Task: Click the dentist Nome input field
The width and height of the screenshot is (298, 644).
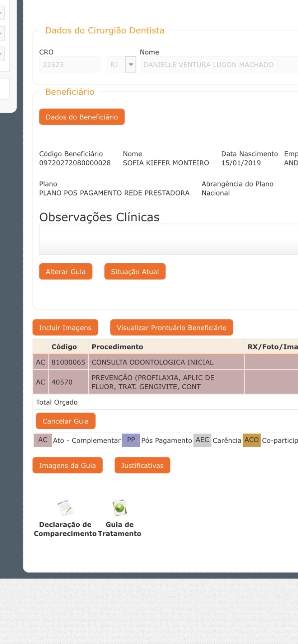Action: coord(218,65)
